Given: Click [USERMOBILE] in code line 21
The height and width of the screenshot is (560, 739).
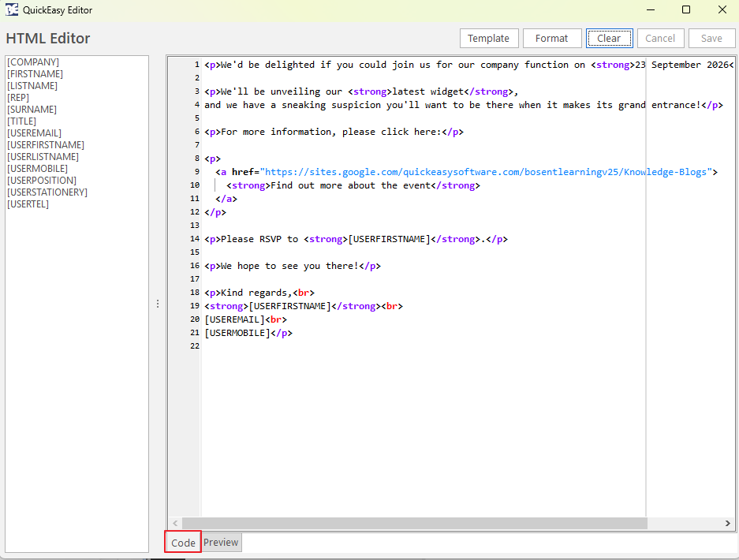Looking at the screenshot, I should [x=237, y=333].
